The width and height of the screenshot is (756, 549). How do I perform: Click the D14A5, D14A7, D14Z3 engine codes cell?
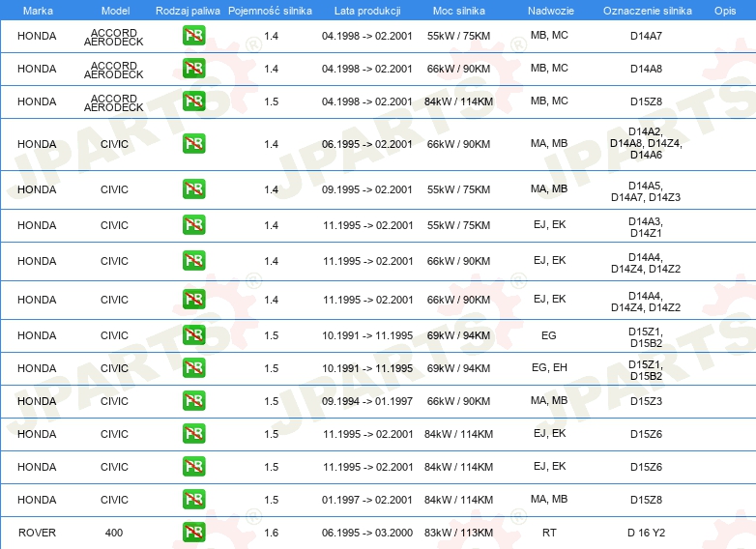click(646, 191)
